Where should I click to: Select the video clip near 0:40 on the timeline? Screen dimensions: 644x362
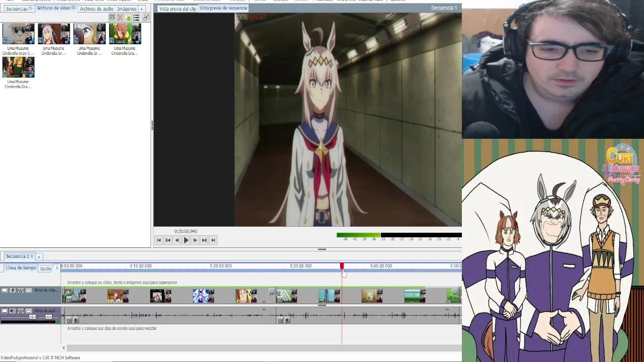click(x=372, y=296)
